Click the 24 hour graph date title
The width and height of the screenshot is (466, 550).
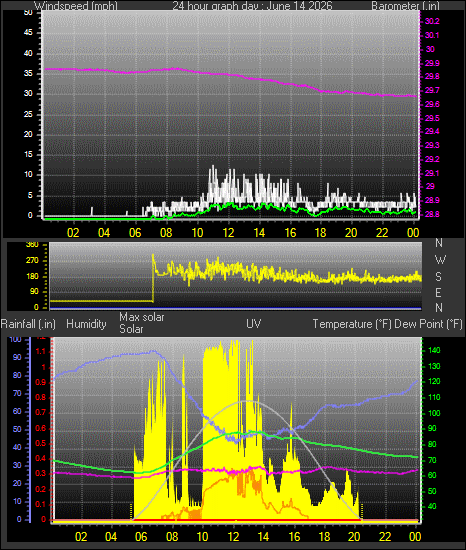(x=252, y=6)
